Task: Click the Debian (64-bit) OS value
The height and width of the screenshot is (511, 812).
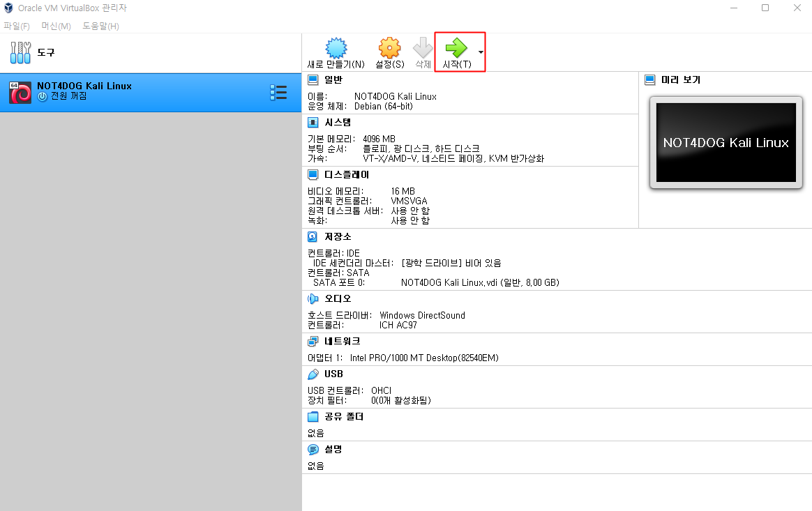Action: 383,106
